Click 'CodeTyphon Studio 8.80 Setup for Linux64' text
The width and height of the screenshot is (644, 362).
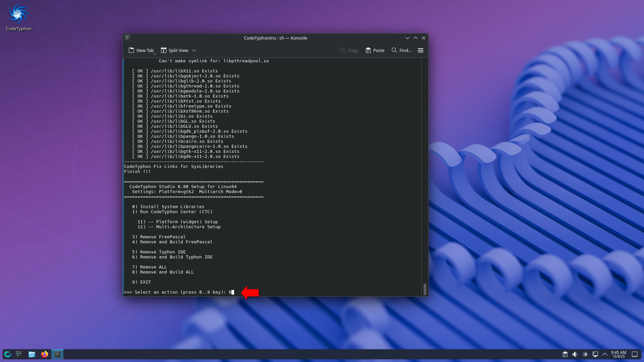point(183,187)
